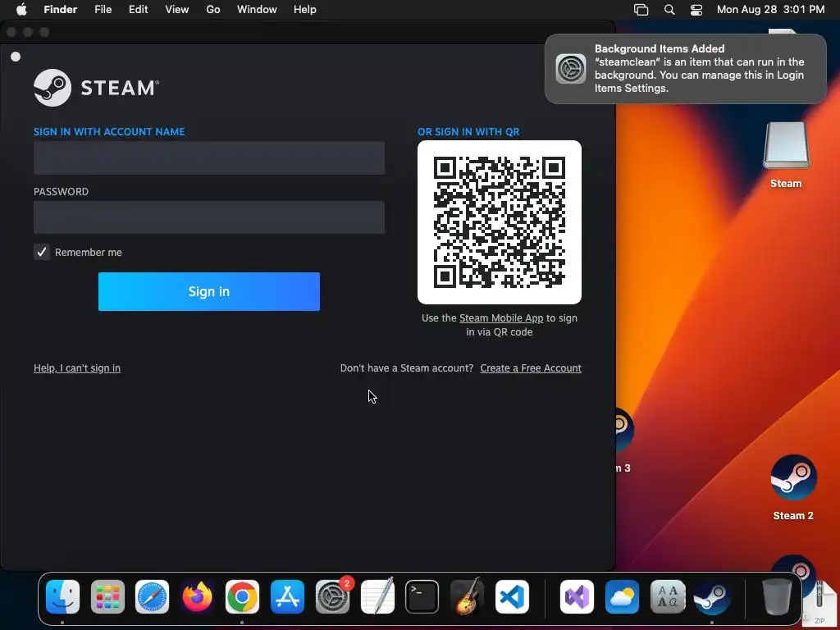Click the "Remember me" label text
The height and width of the screenshot is (630, 840).
89,253
